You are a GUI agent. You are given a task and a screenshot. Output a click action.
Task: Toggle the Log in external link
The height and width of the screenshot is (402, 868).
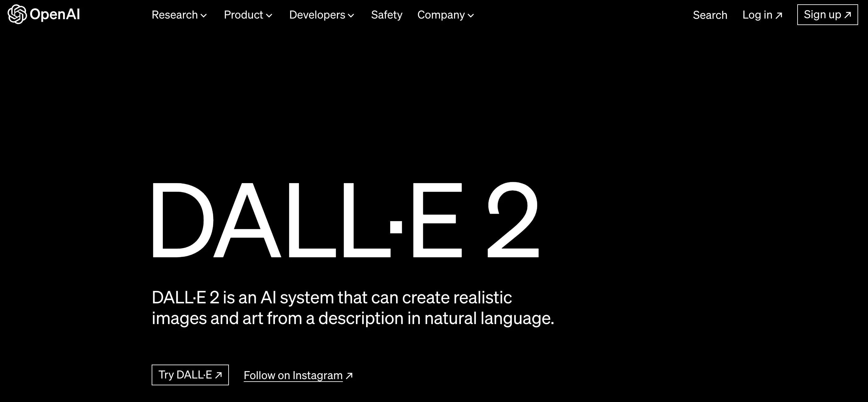[x=763, y=15]
